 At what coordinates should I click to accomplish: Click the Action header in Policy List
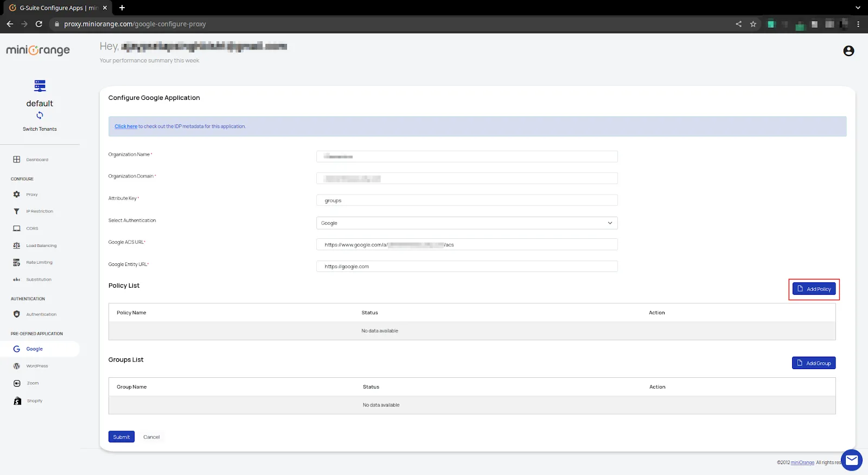(657, 313)
